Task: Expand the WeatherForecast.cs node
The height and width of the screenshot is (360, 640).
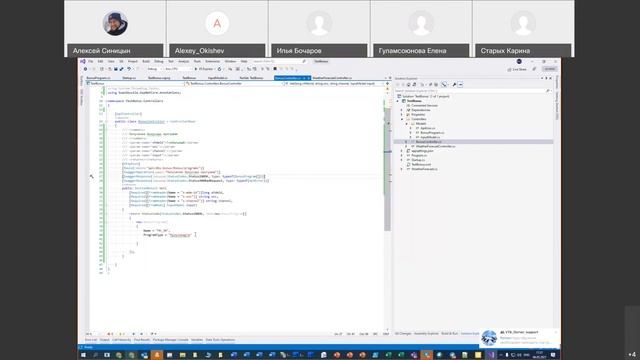Action: pyautogui.click(x=402, y=169)
